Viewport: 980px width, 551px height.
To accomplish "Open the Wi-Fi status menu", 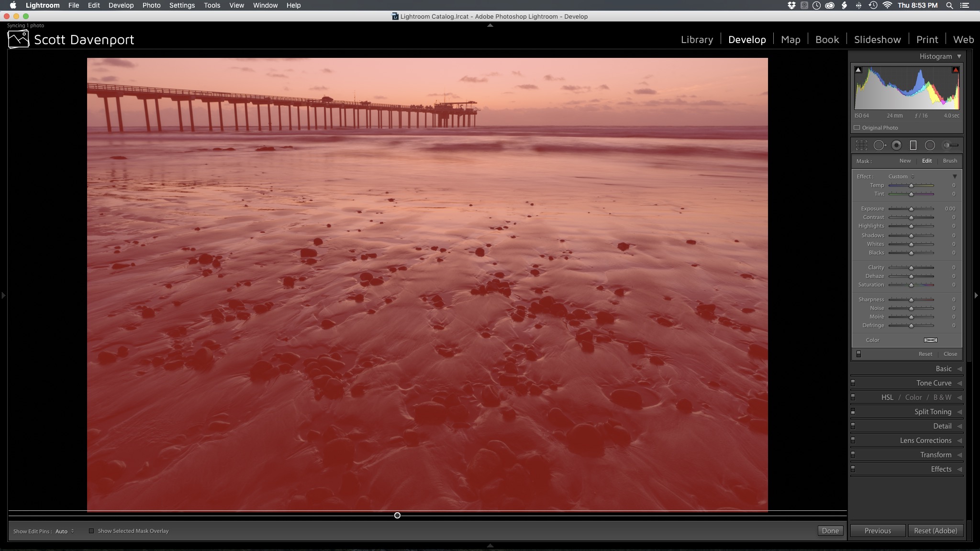I will pos(888,5).
